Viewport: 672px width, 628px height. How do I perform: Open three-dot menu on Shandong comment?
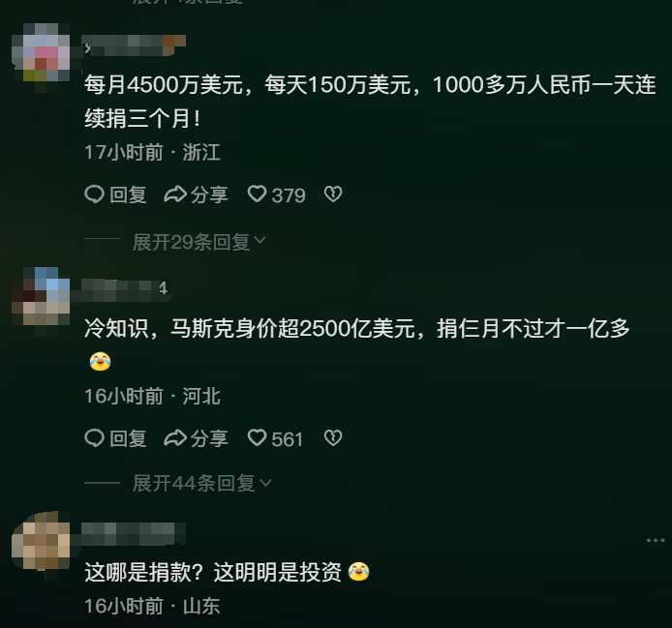(x=656, y=541)
